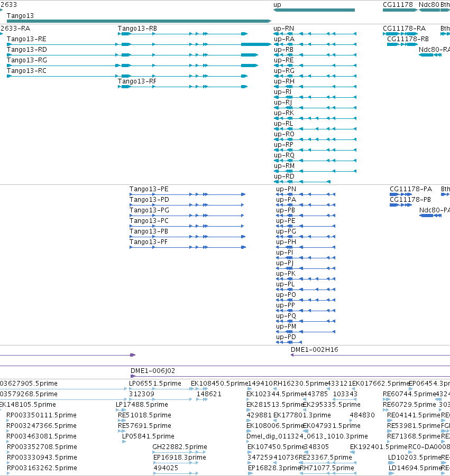Open the 494025 alignment label
Screen dimensions: 450x476
166,468
